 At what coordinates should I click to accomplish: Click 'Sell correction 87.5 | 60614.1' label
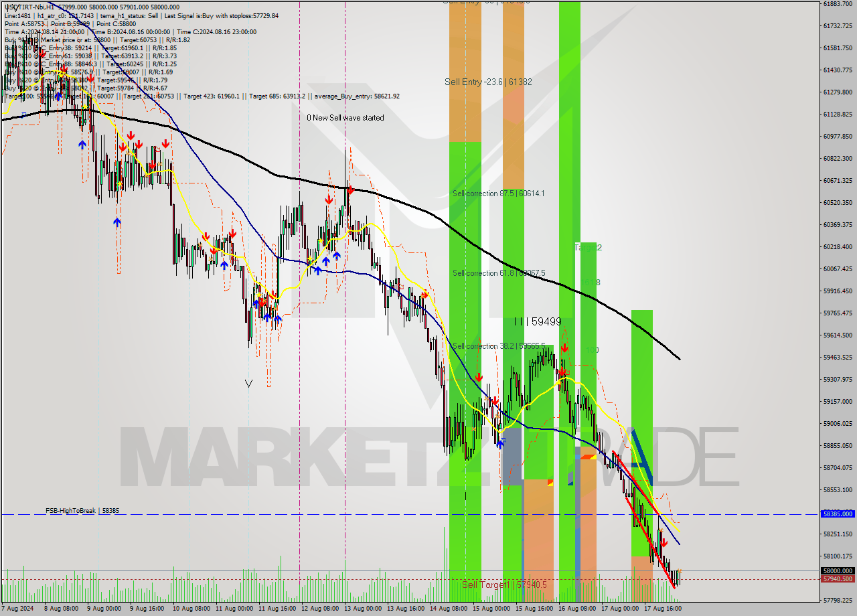click(x=499, y=194)
